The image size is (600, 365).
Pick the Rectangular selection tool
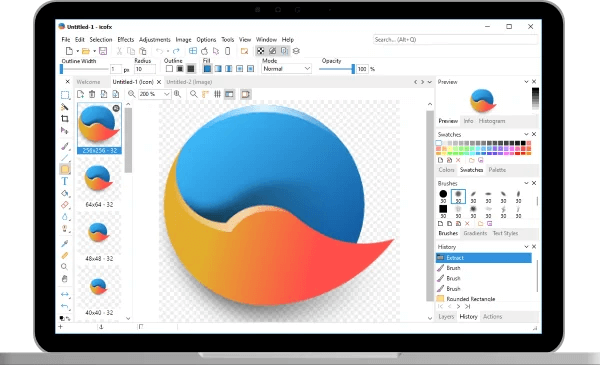65,95
